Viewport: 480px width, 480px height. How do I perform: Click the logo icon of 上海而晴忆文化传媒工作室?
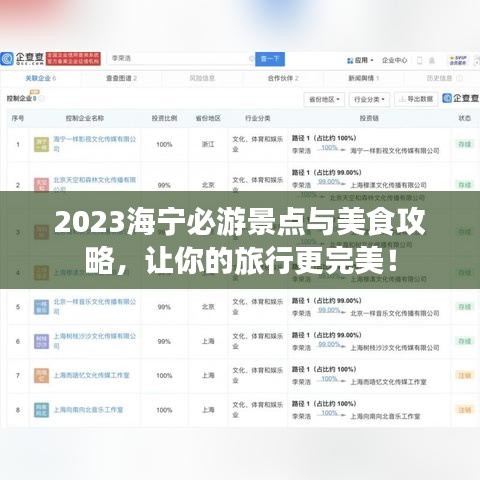click(x=41, y=376)
